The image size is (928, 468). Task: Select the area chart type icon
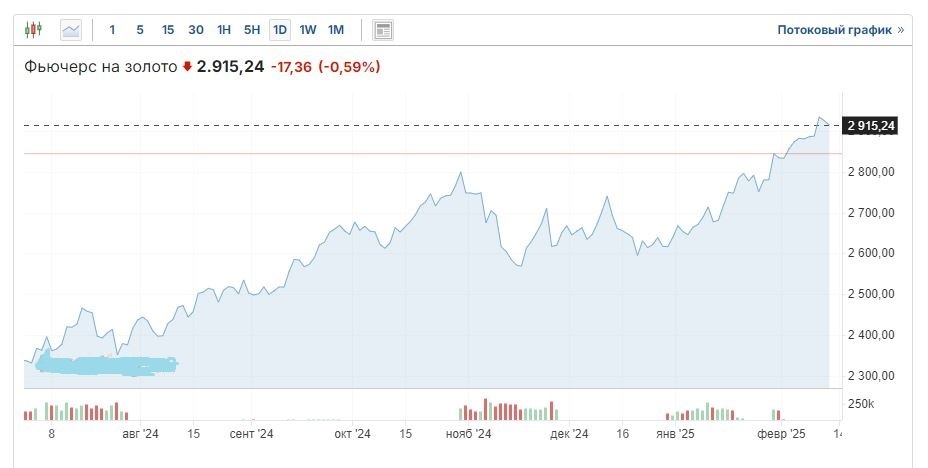(x=71, y=30)
